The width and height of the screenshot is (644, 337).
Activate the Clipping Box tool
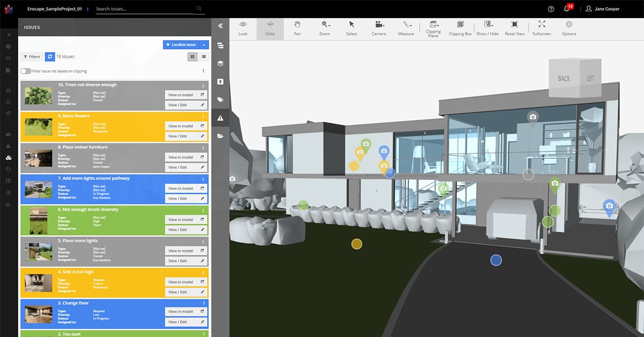460,28
